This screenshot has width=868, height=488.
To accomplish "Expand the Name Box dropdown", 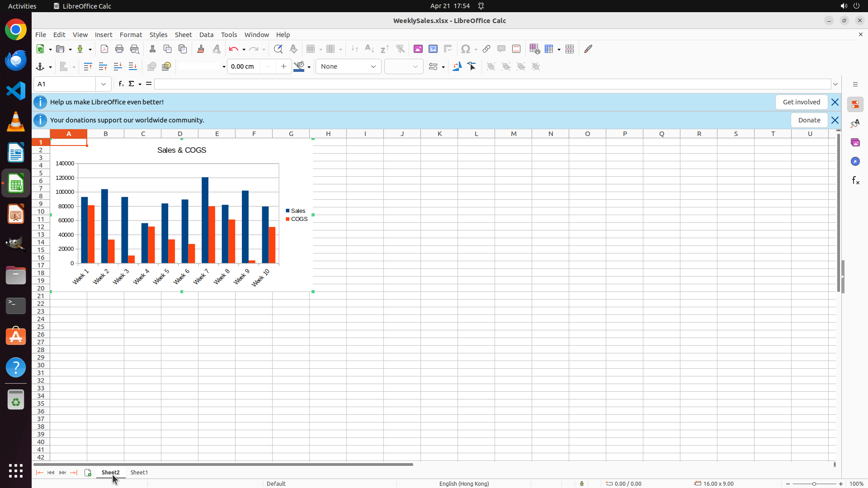I will (104, 84).
